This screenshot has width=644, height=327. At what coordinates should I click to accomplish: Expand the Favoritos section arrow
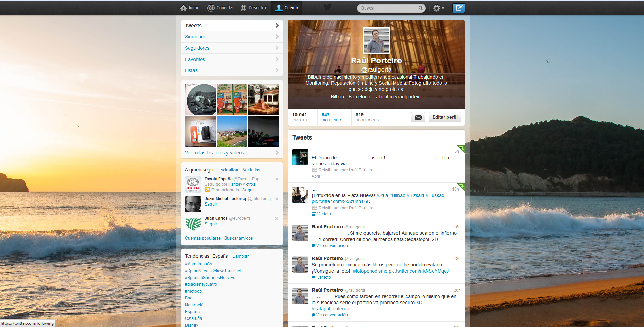(277, 59)
